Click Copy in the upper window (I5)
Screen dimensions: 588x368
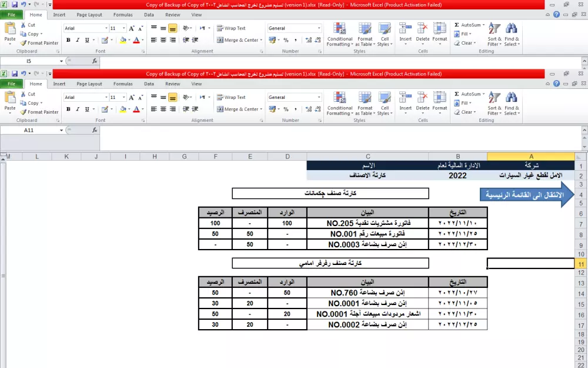31,34
